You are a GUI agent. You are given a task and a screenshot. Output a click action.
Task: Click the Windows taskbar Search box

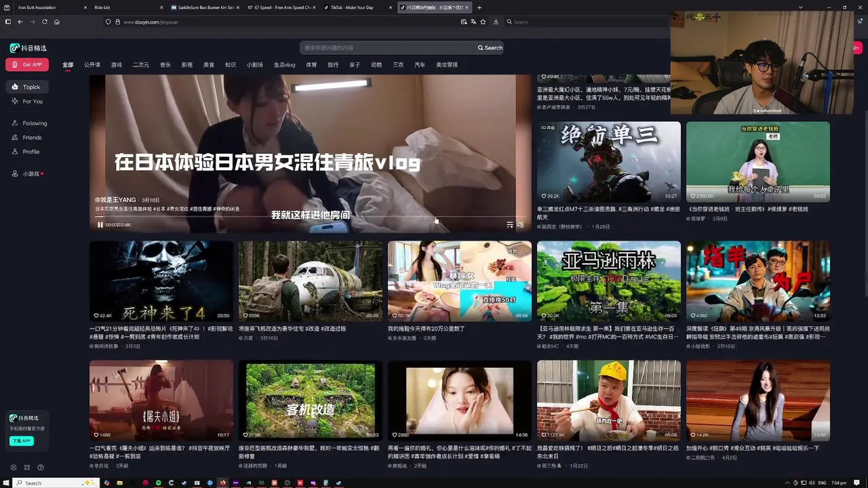57,483
